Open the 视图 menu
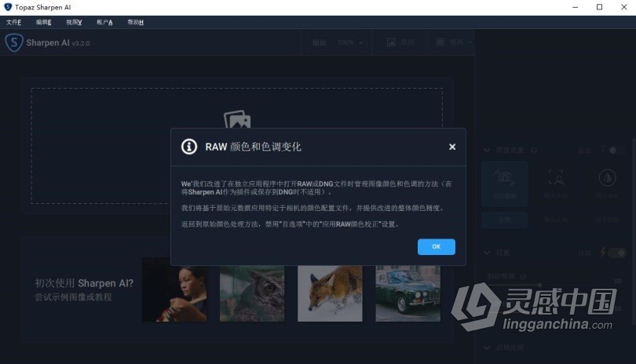Viewport: 636px width, 364px height. point(74,22)
